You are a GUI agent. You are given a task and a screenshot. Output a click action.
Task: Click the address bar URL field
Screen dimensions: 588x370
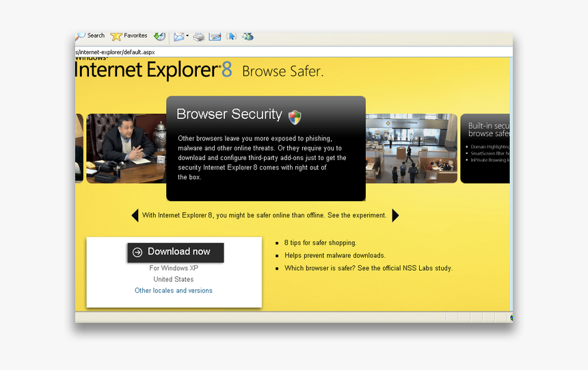pos(293,52)
